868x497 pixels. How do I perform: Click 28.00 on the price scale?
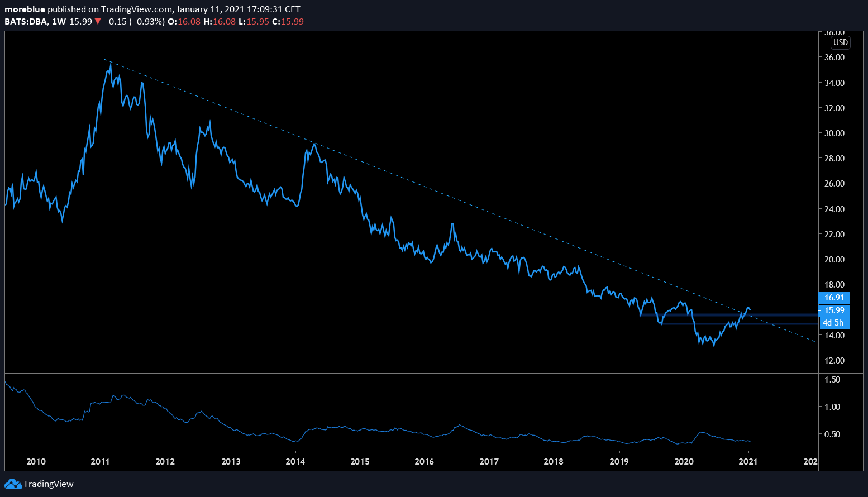[834, 159]
